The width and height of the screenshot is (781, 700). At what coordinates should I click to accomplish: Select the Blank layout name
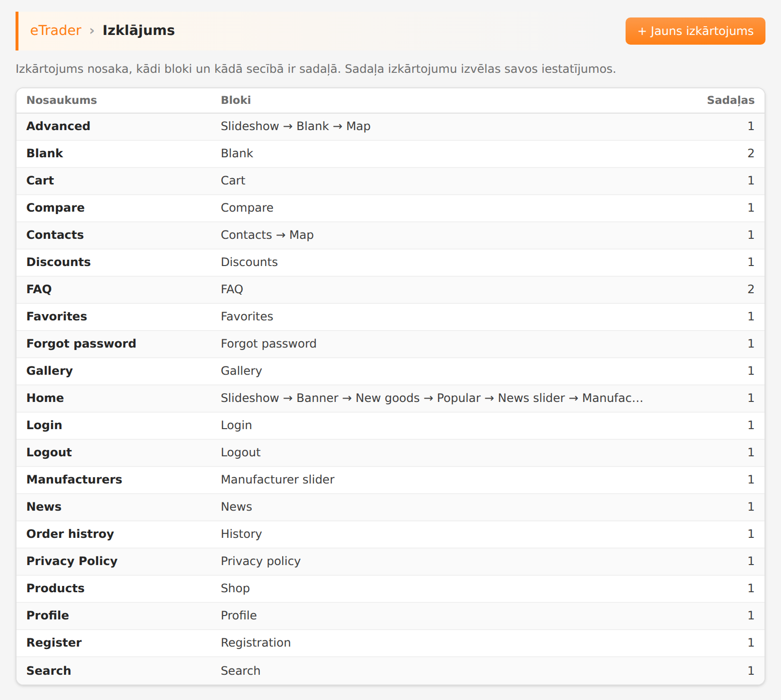click(x=45, y=153)
